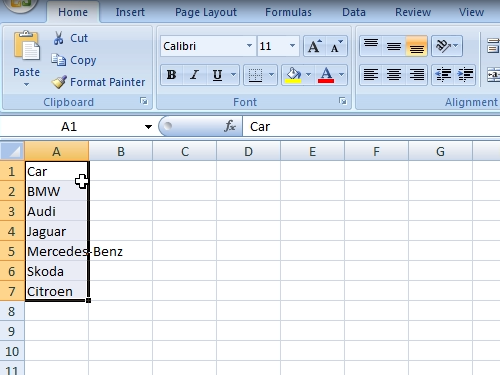Image resolution: width=500 pixels, height=375 pixels.
Task: Click the yellow Fill Color bucket
Action: 293,75
